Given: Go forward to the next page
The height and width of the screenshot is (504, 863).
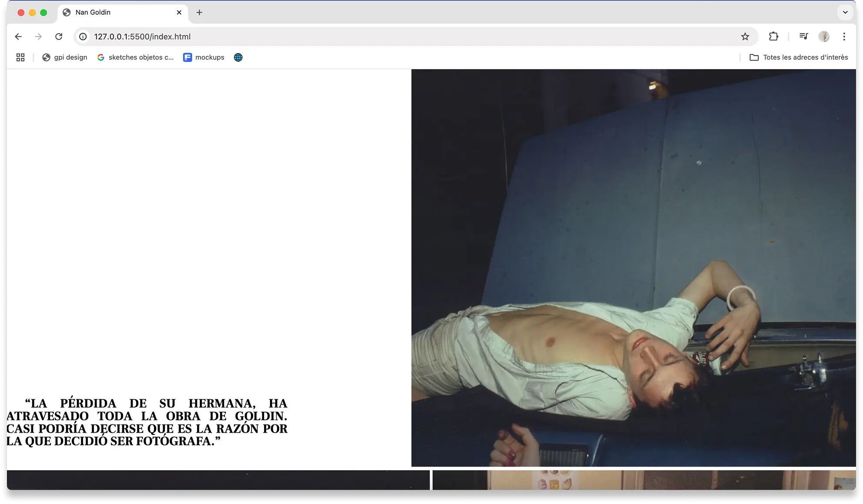Looking at the screenshot, I should click(x=38, y=37).
